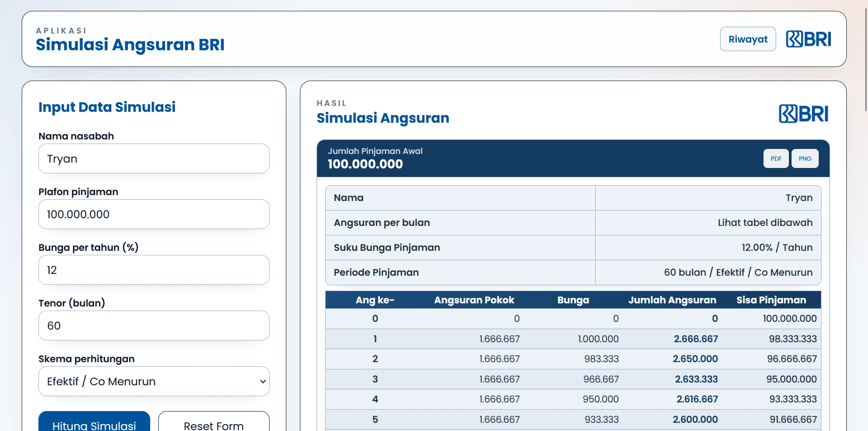Click the BRI logo in the header
The image size is (868, 431).
point(808,38)
